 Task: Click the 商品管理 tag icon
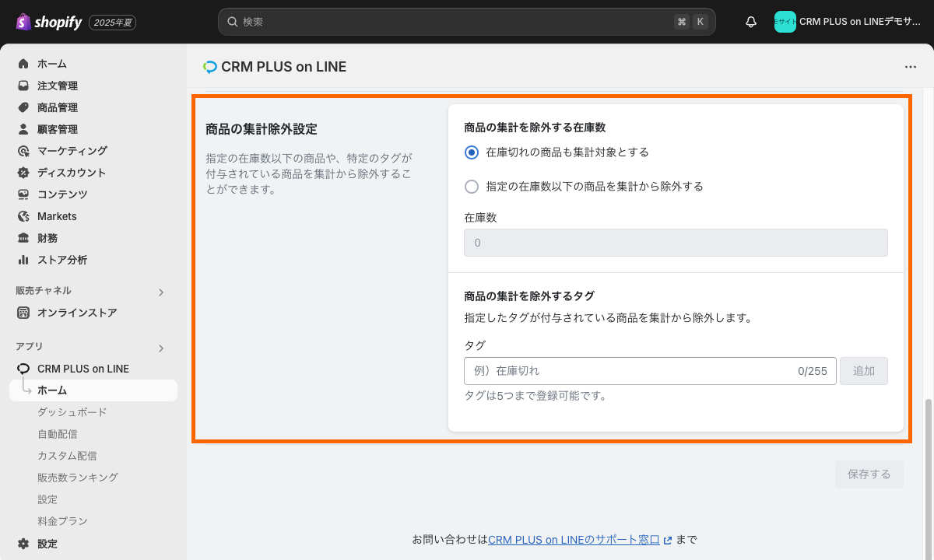[x=23, y=107]
